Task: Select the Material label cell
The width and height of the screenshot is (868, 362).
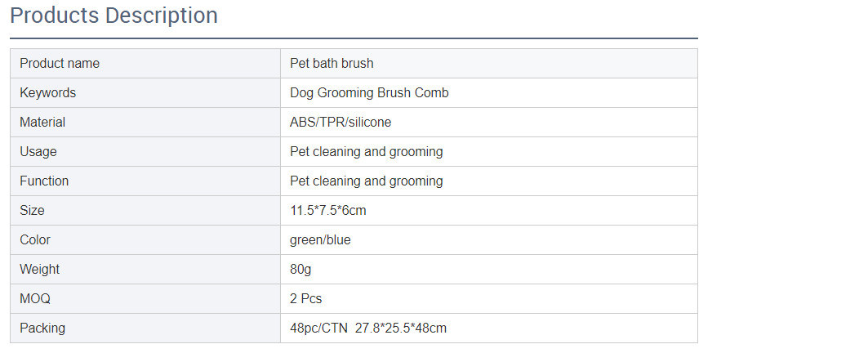Action: [42, 123]
